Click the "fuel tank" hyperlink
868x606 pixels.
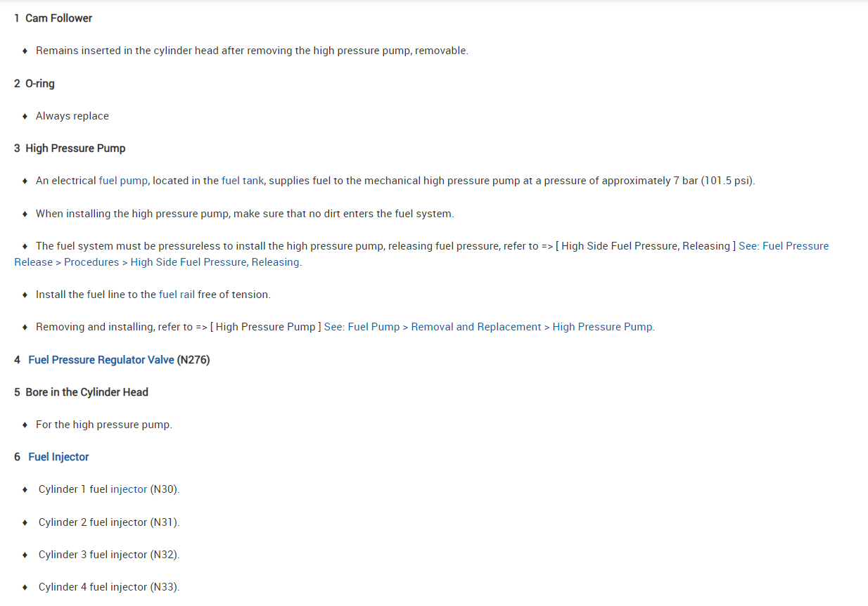click(x=243, y=181)
